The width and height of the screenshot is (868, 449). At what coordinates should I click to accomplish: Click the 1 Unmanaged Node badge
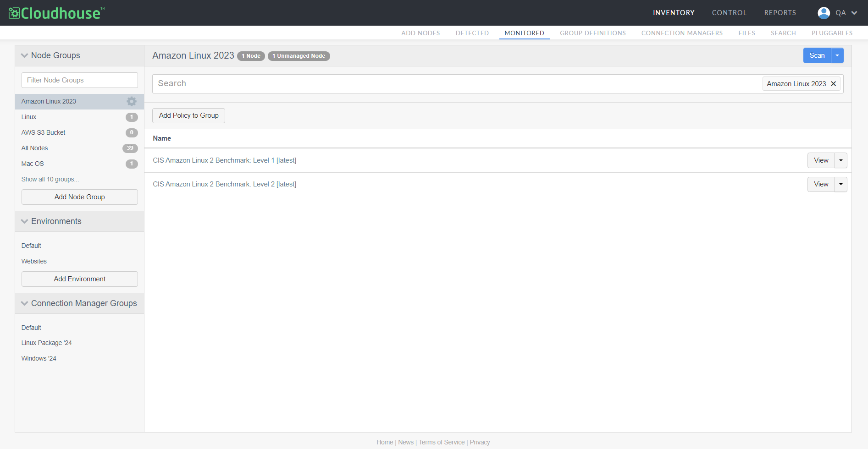pyautogui.click(x=299, y=56)
